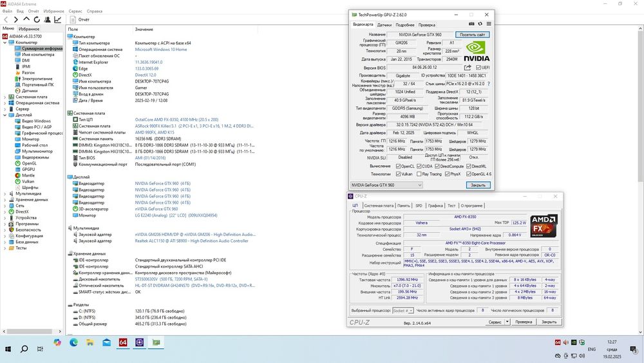Click Посетить сайт button in GPU-Z

point(472,35)
